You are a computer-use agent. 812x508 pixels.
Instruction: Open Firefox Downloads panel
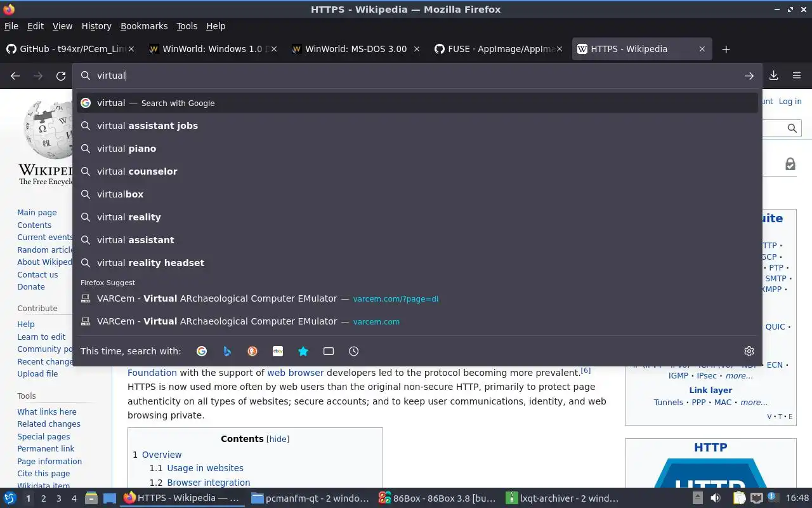coord(774,76)
